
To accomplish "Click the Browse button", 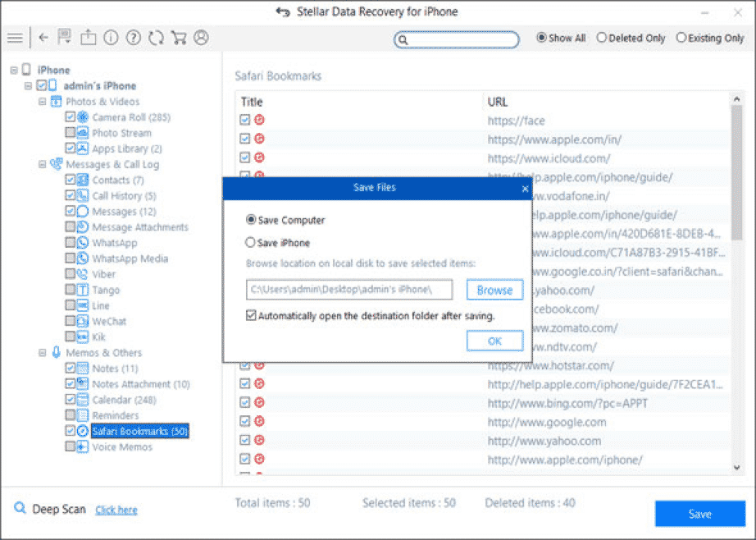I will [494, 289].
